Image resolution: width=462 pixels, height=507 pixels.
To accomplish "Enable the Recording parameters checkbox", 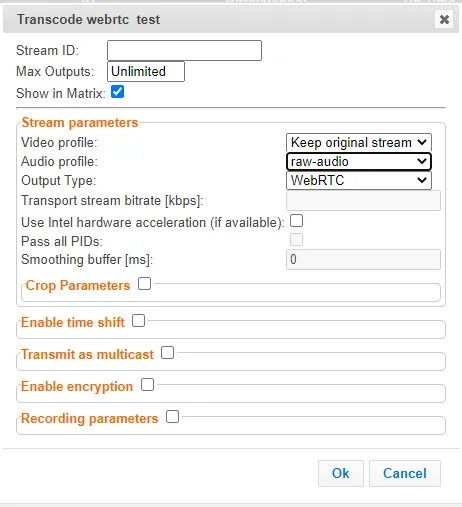I will click(172, 417).
